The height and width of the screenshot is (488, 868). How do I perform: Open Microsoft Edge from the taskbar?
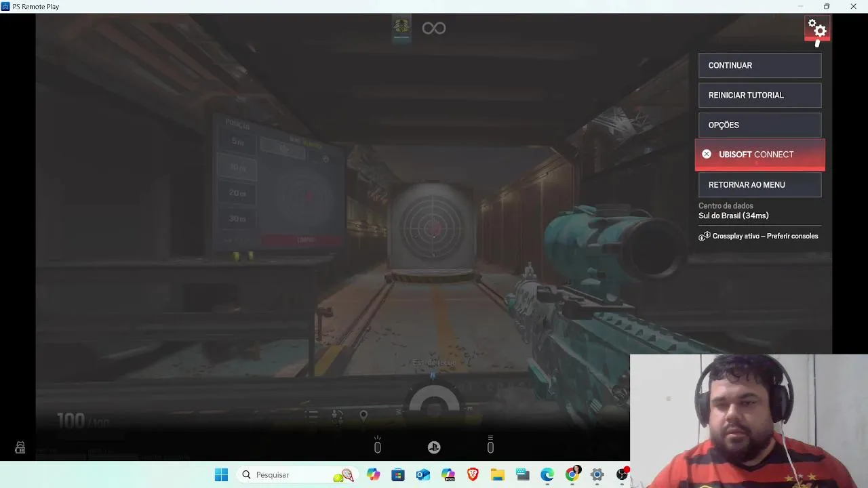(547, 475)
